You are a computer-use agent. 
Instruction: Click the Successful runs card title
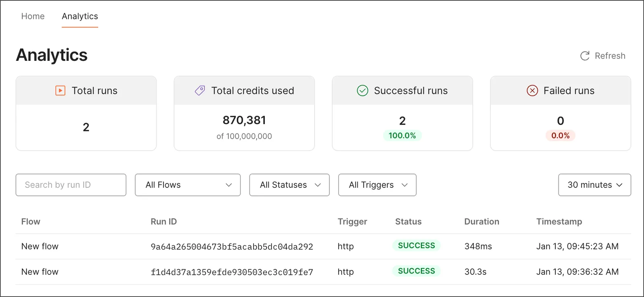(411, 91)
